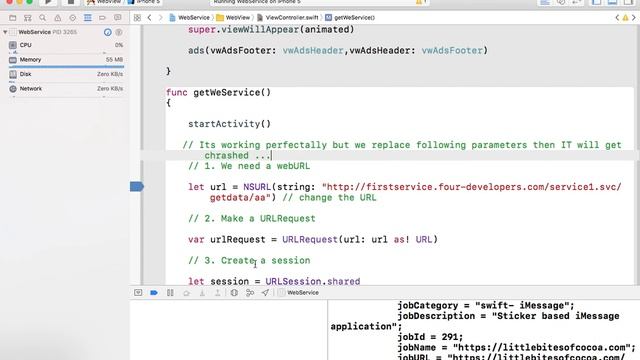Image resolution: width=640 pixels, height=360 pixels.
Task: Go back in editor history
Action: coord(149,18)
